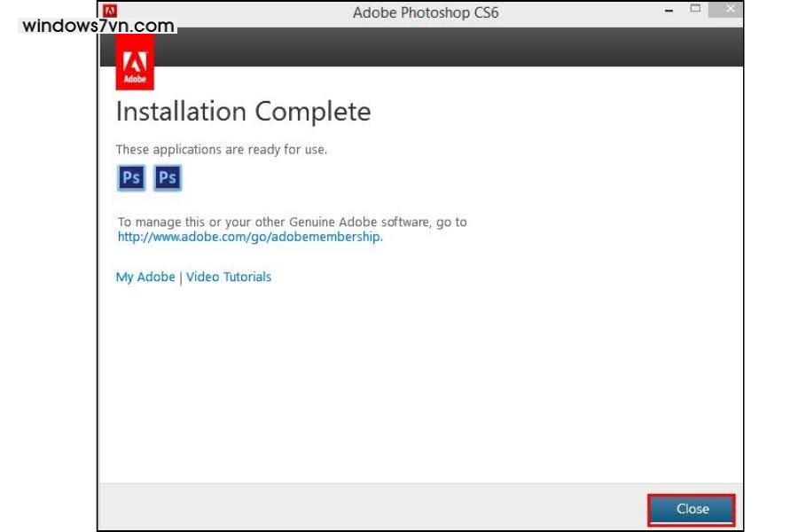The width and height of the screenshot is (798, 532).
Task: Click the small Adobe icon in title bar
Action: (110, 12)
